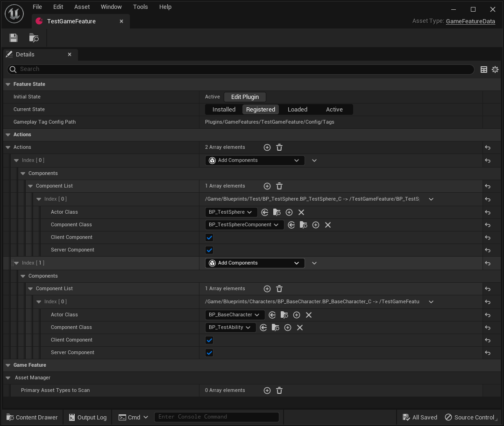Viewport: 504px width, 426px height.
Task: Follow the GameFeatureData asset type link
Action: pyautogui.click(x=470, y=21)
